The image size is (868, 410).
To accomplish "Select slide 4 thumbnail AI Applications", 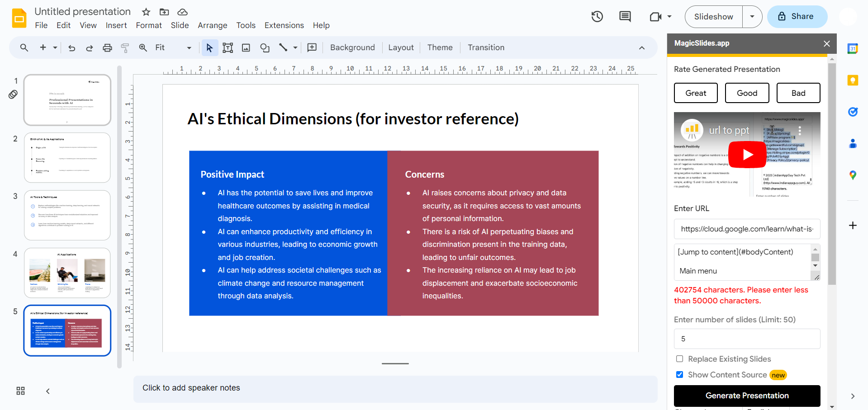I will pyautogui.click(x=67, y=273).
